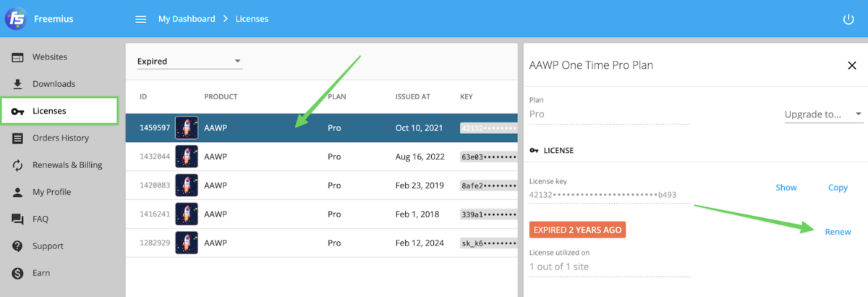Open the Earn menu entry
The height and width of the screenshot is (297, 868).
pyautogui.click(x=41, y=273)
